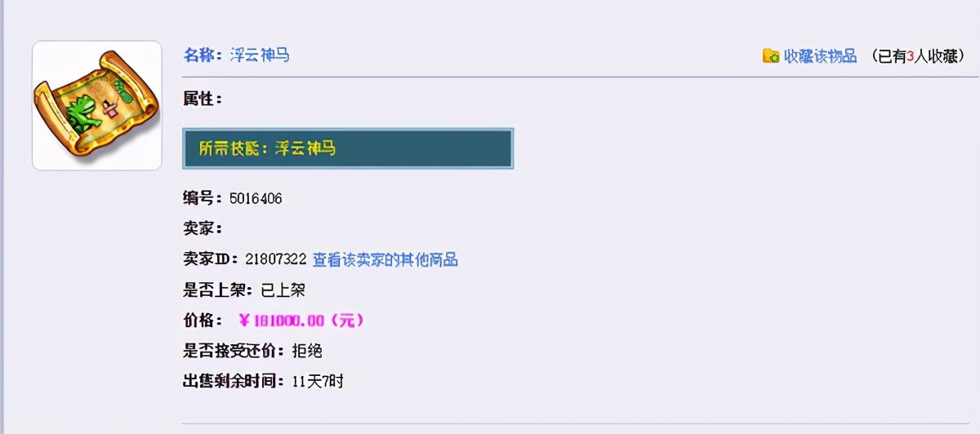Screen dimensions: 980x434
Task: Click the empty 卖家 label row
Action: pos(203,228)
